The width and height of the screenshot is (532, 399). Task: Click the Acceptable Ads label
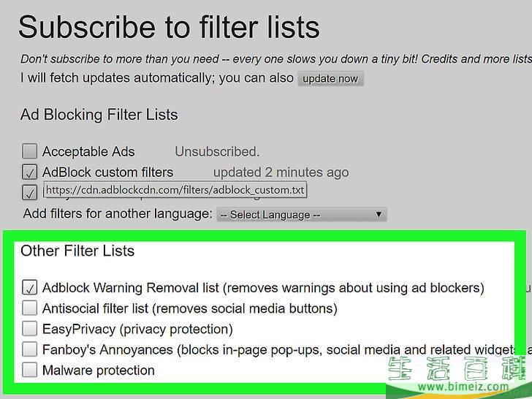pos(88,152)
